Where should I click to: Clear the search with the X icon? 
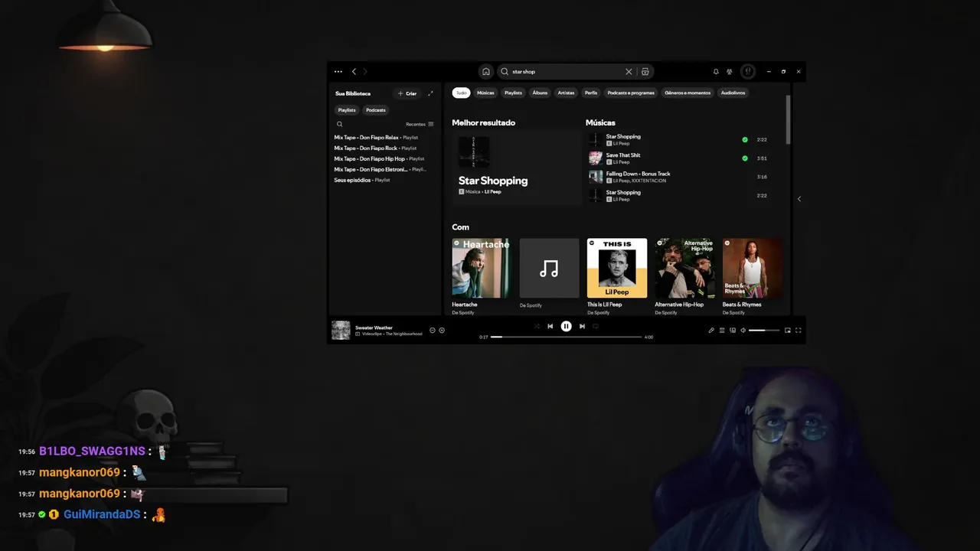(x=629, y=71)
